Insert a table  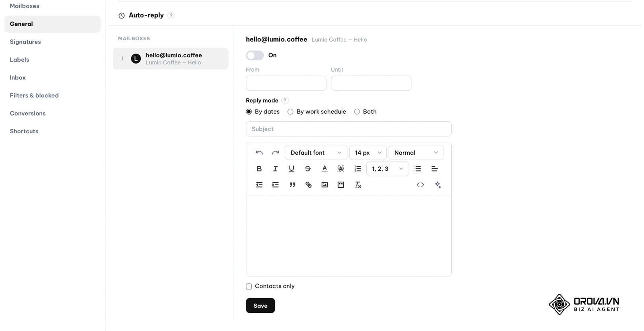pyautogui.click(x=341, y=185)
